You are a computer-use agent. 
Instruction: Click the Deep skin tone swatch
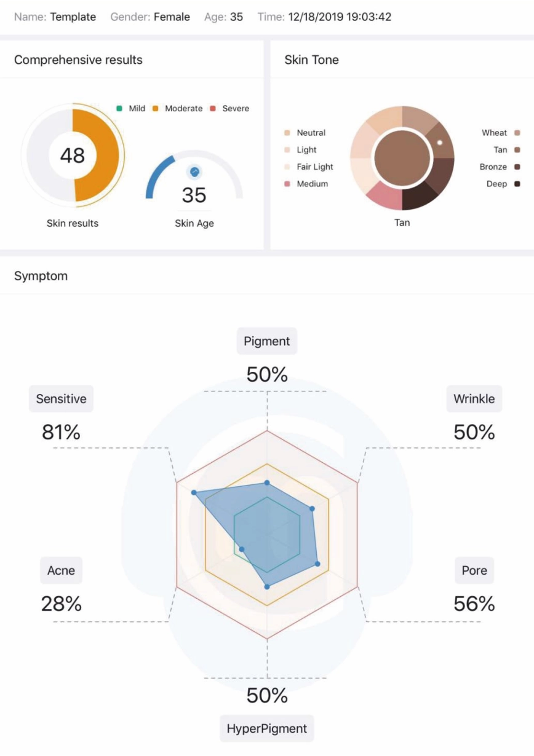(x=517, y=184)
